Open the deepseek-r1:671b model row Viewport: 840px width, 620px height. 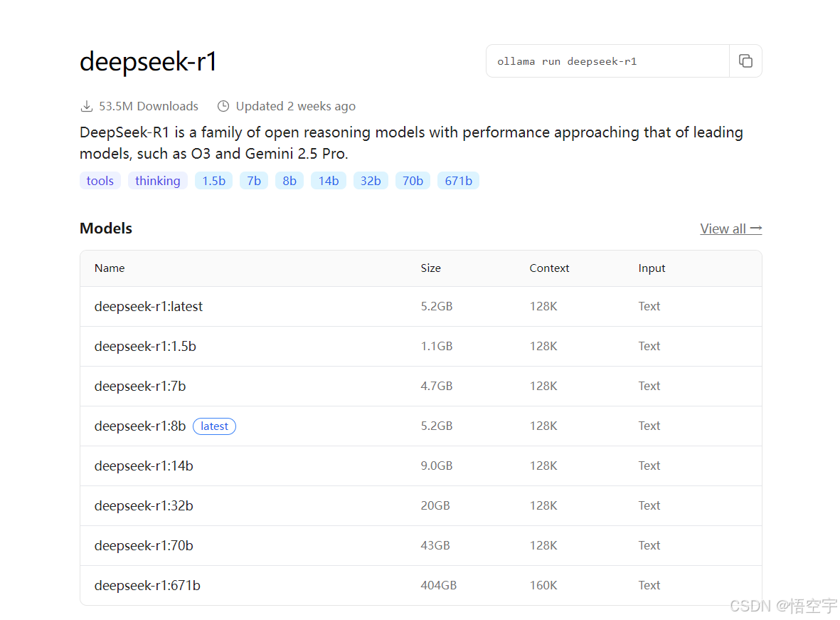pos(147,585)
